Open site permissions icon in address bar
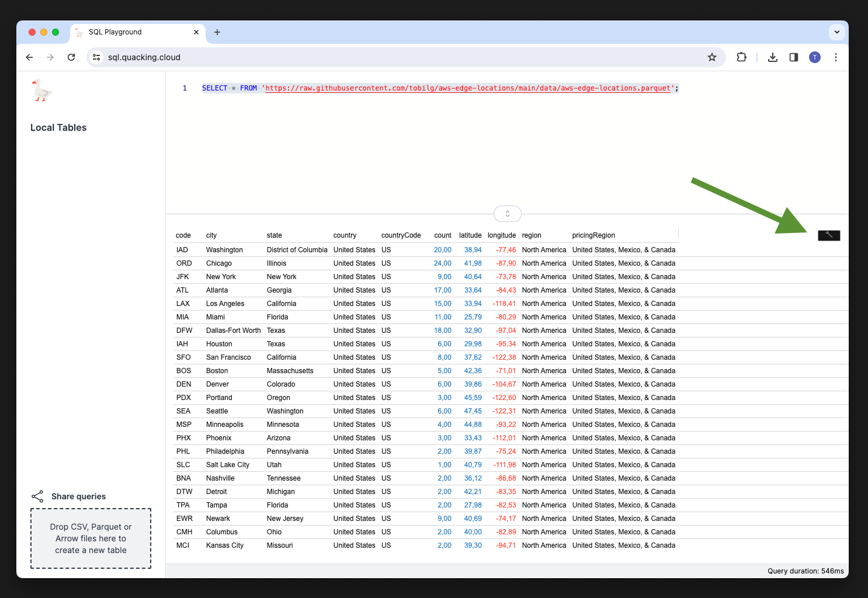Screen dimensions: 868x598 (96, 57)
